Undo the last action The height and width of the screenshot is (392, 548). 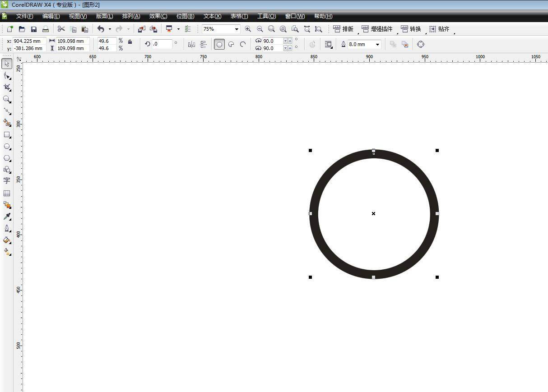[x=100, y=28]
